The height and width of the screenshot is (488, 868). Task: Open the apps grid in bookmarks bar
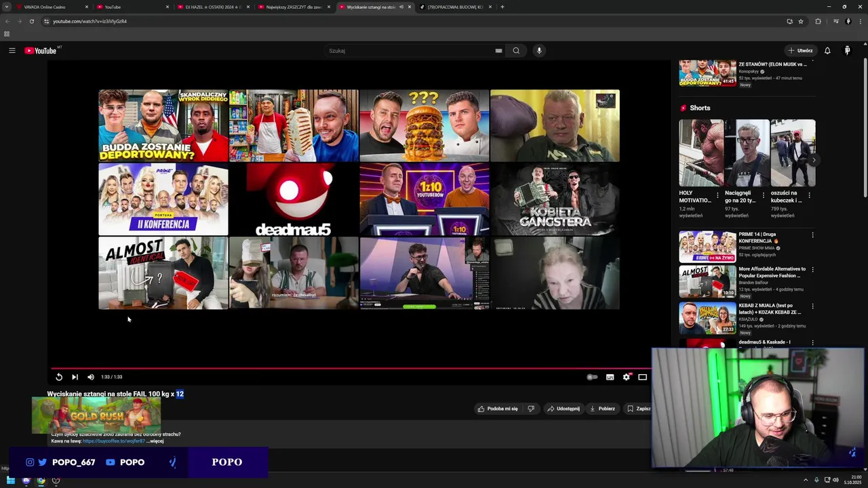7,34
